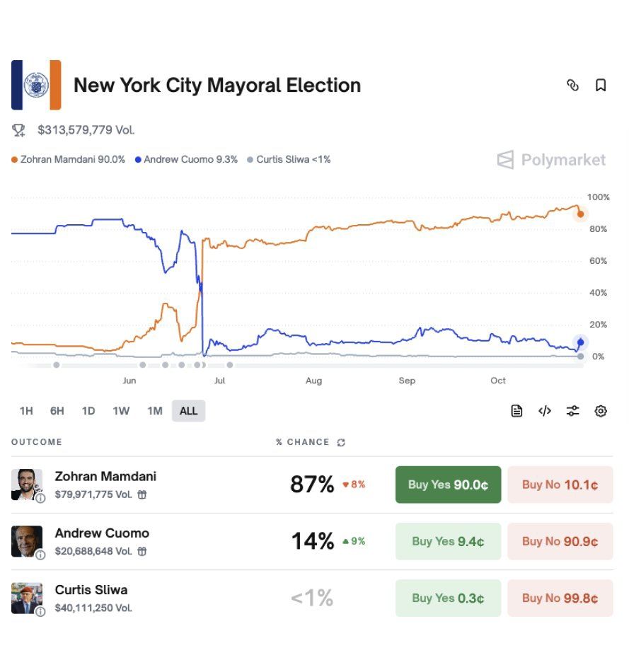Click Buy No 90.9¢ for Cuomo
Image resolution: width=629 pixels, height=672 pixels.
coord(560,541)
